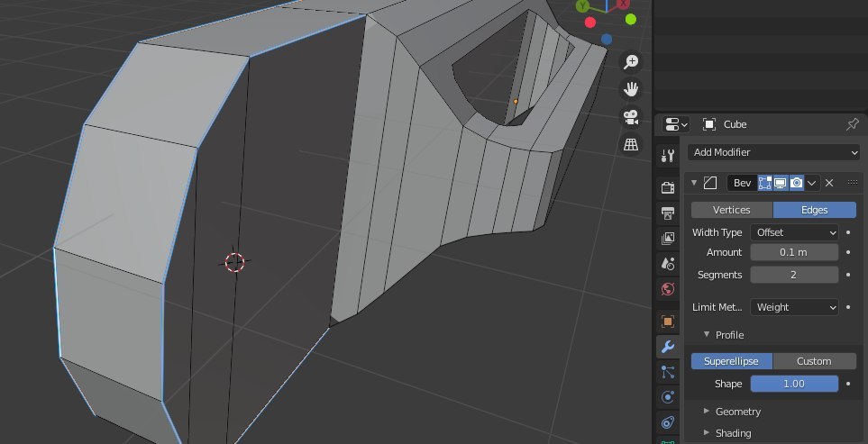Click the Segments value field
The image size is (868, 444).
click(794, 275)
